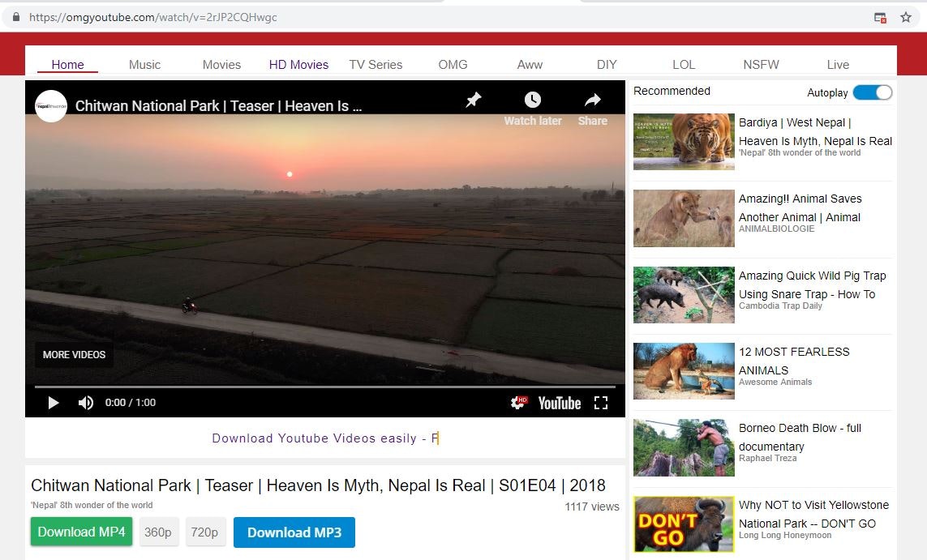Open the Share options
The image size is (927, 560).
pos(591,100)
